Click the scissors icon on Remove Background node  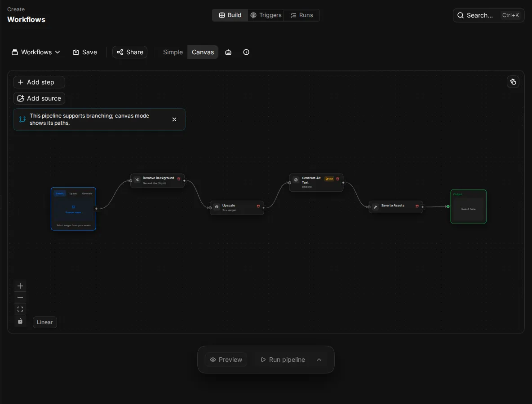click(x=137, y=180)
